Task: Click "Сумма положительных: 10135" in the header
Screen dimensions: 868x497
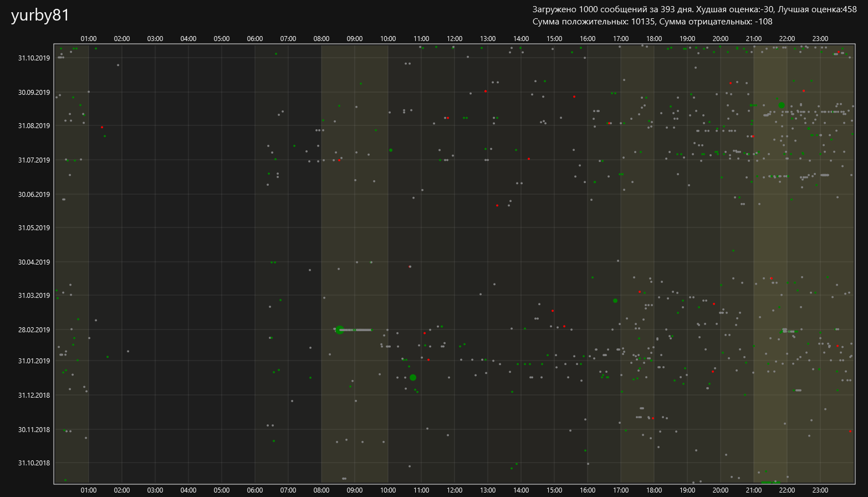Action: [594, 22]
